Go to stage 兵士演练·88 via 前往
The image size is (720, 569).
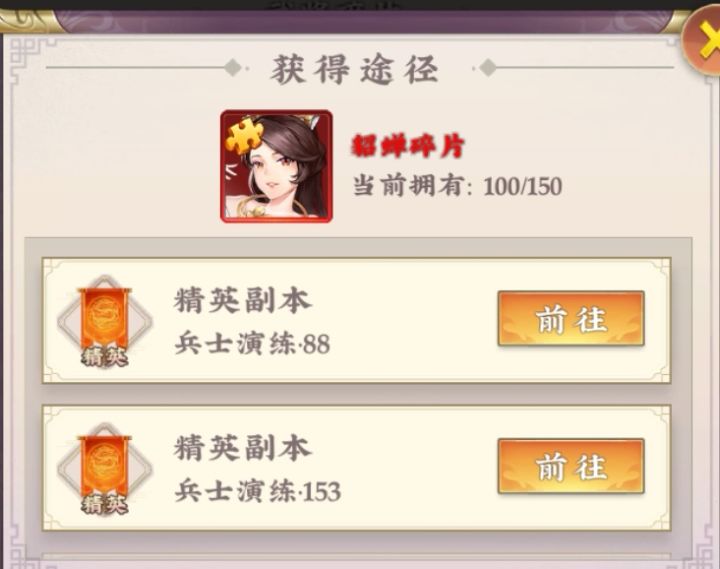click(571, 319)
